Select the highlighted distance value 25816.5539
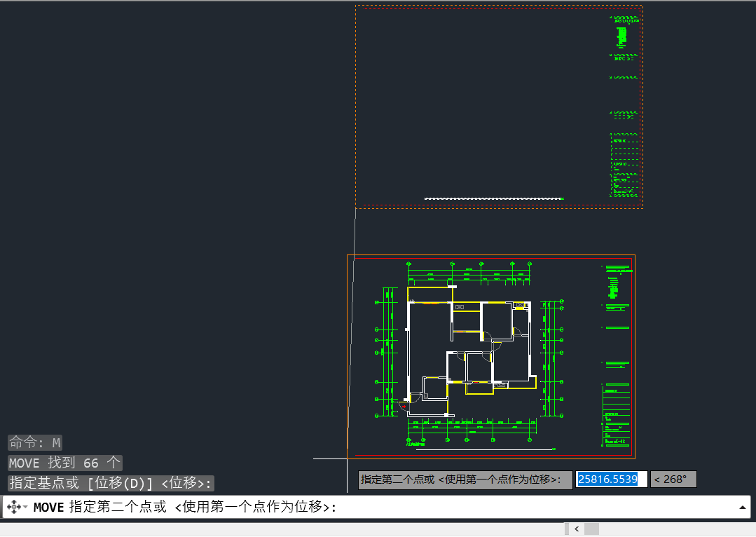 tap(611, 479)
